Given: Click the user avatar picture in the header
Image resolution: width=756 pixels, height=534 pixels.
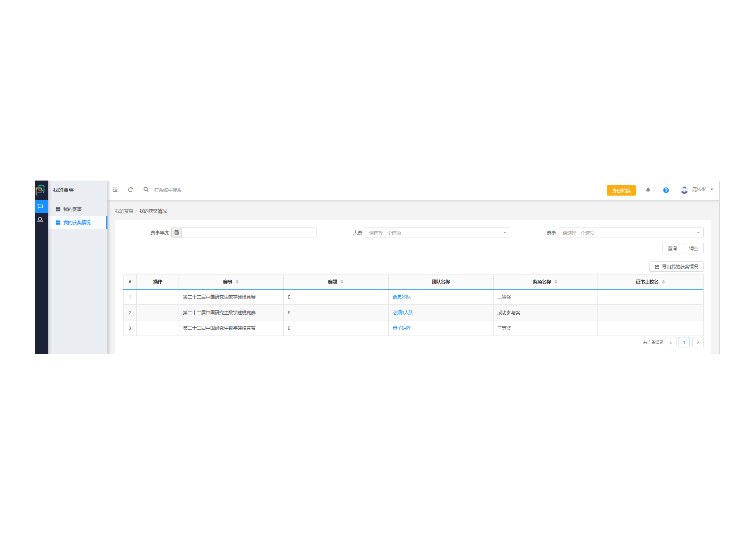Looking at the screenshot, I should click(684, 190).
